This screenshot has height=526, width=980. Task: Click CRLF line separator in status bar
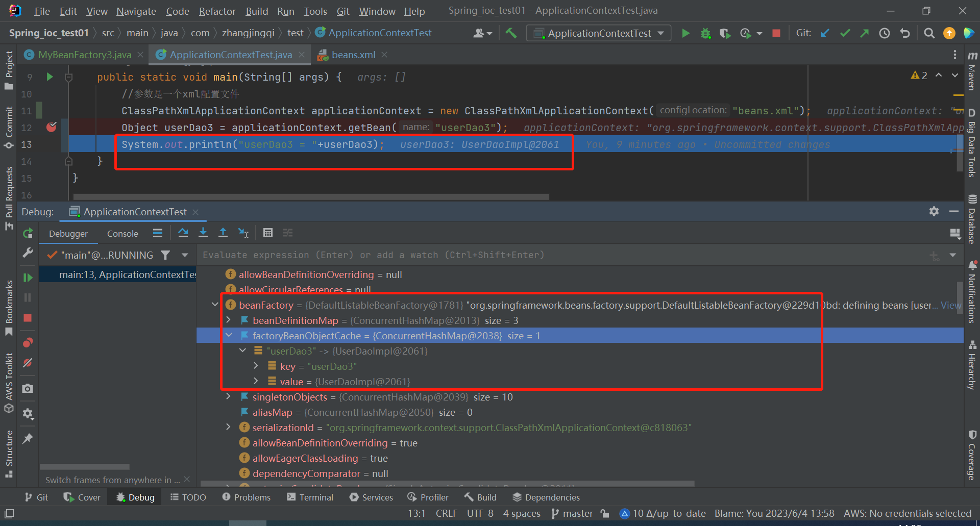(447, 513)
